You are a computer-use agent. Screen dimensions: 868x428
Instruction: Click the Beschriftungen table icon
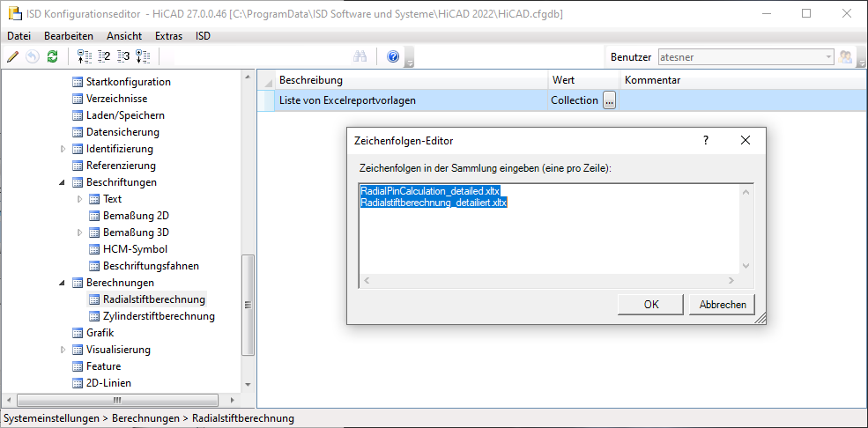pyautogui.click(x=78, y=182)
